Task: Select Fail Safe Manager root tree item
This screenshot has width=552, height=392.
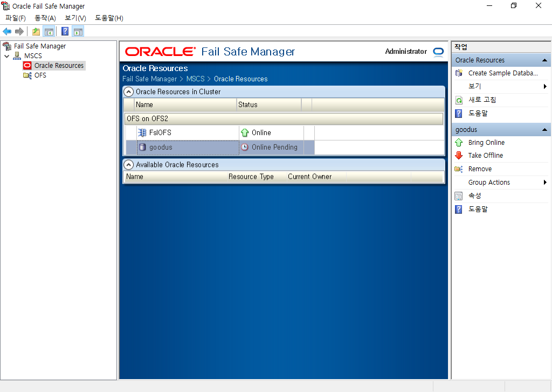Action: click(40, 46)
